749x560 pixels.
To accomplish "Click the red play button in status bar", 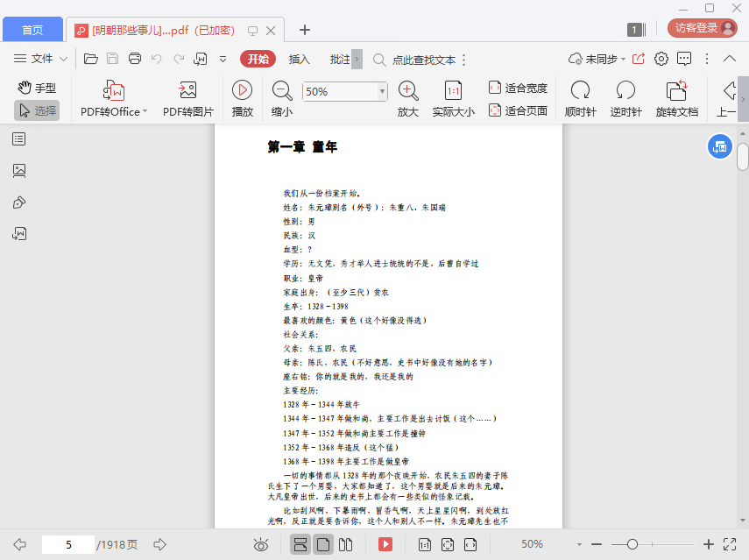I will pos(385,544).
